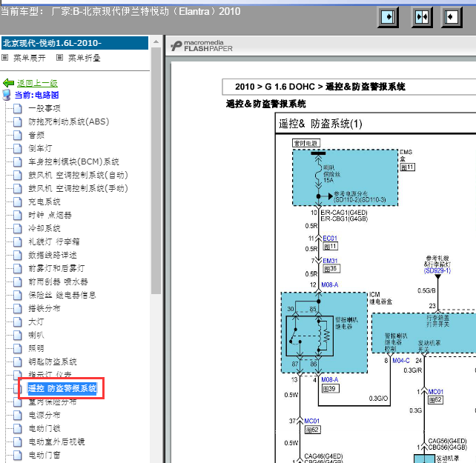Click M04-C connector link in diagram

(x=400, y=361)
